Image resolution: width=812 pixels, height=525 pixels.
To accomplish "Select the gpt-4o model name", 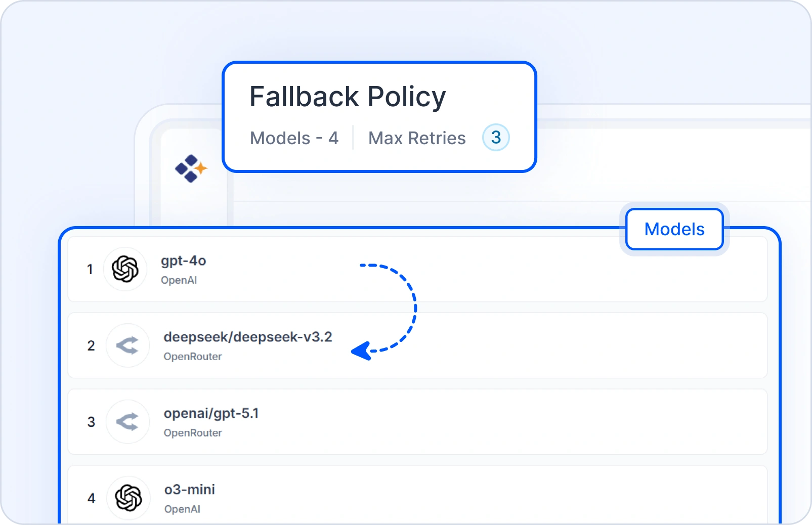I will pos(184,261).
